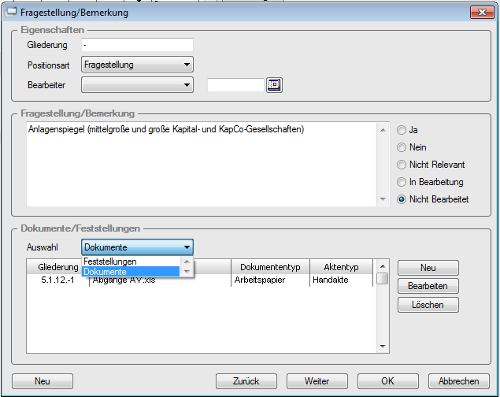Sort by the Dokumententyp column header
Viewport: 500px width, 397px height.
270,267
